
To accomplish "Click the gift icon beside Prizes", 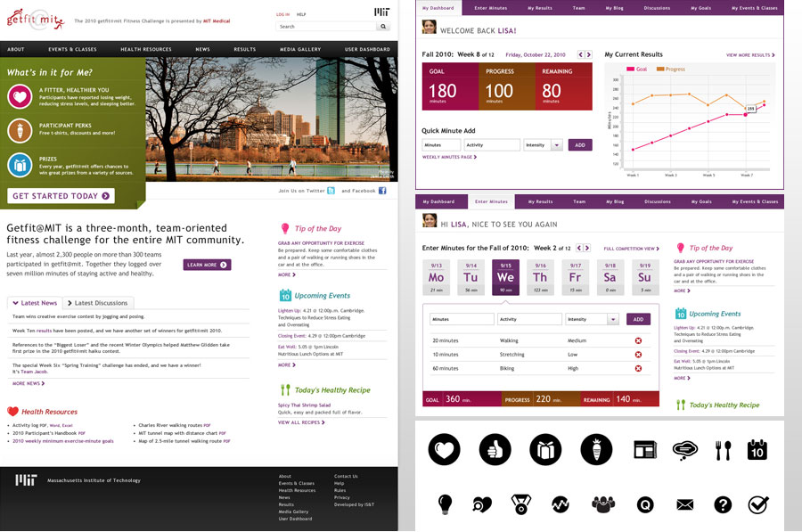I will [20, 165].
